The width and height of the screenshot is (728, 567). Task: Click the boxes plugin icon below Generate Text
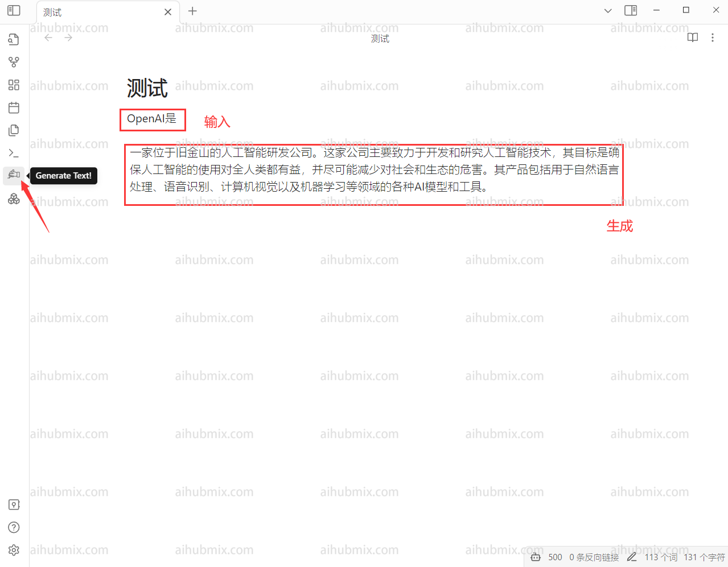click(14, 198)
